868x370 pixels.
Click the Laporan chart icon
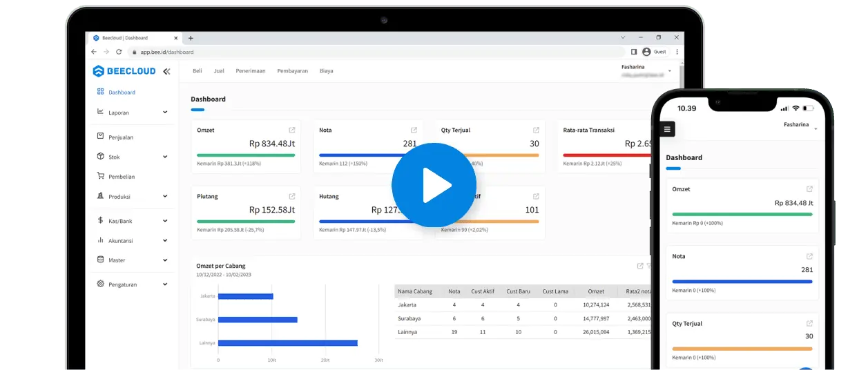tap(100, 112)
